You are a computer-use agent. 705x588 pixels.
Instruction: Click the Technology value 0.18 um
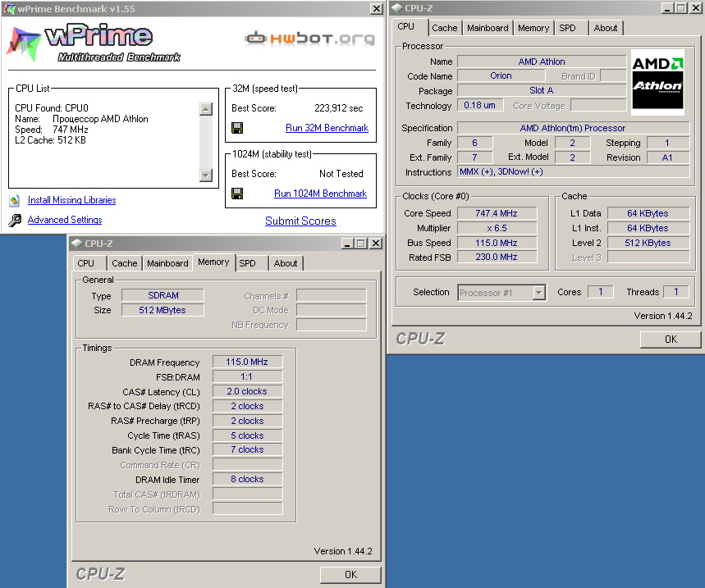click(x=480, y=106)
